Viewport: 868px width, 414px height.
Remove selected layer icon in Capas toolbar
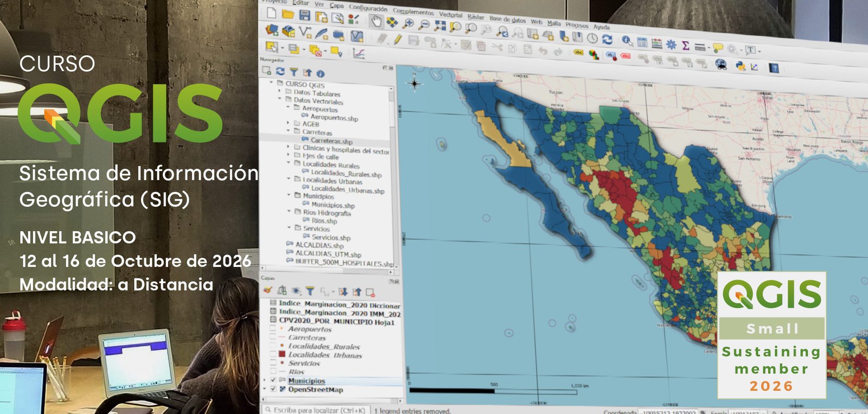(370, 292)
